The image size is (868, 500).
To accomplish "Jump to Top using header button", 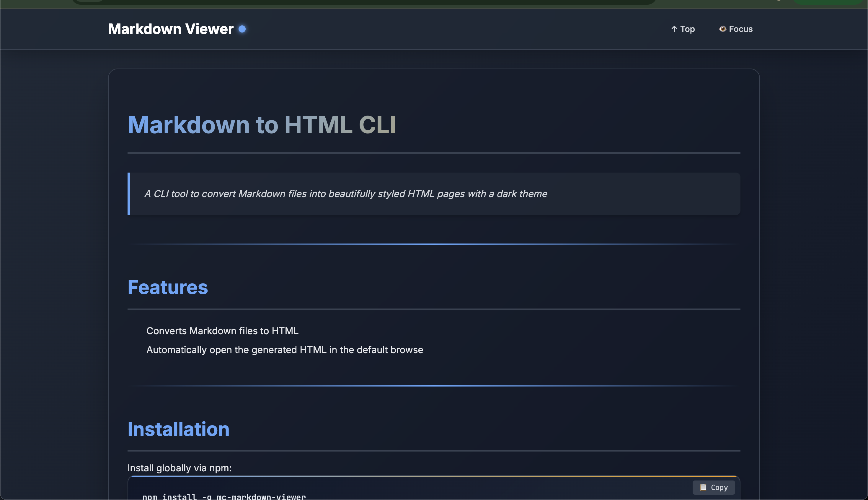I will pyautogui.click(x=683, y=29).
